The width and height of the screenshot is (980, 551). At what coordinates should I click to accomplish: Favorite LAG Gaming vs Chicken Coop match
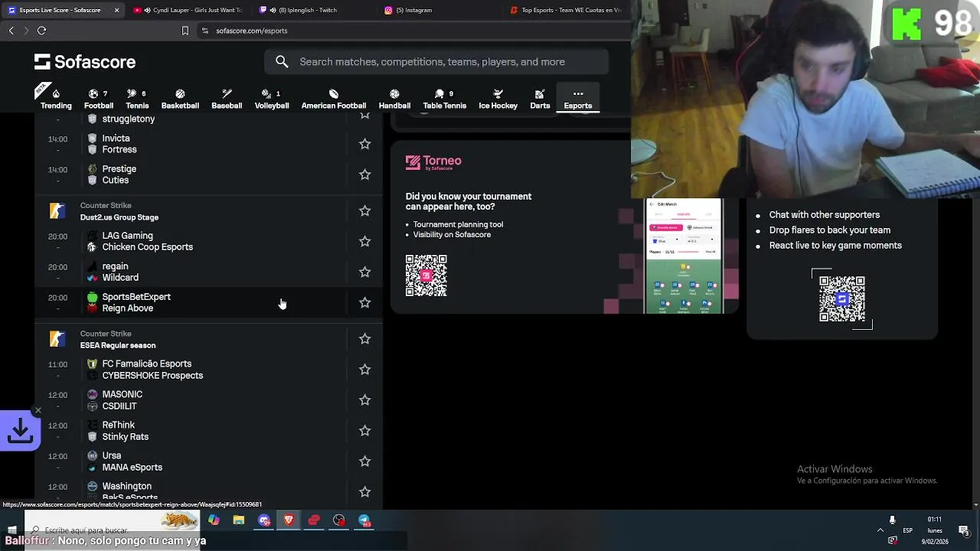pyautogui.click(x=364, y=241)
